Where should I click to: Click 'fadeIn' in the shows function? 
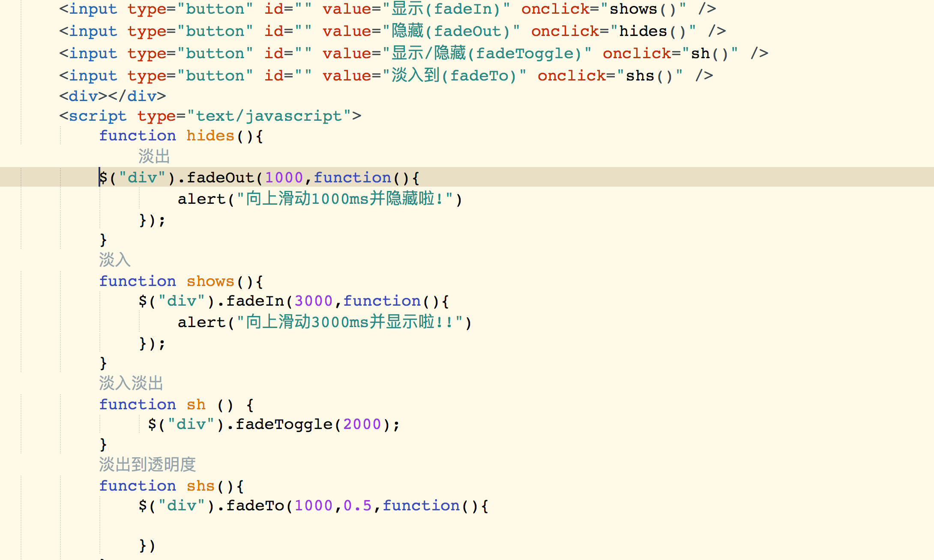click(x=255, y=301)
